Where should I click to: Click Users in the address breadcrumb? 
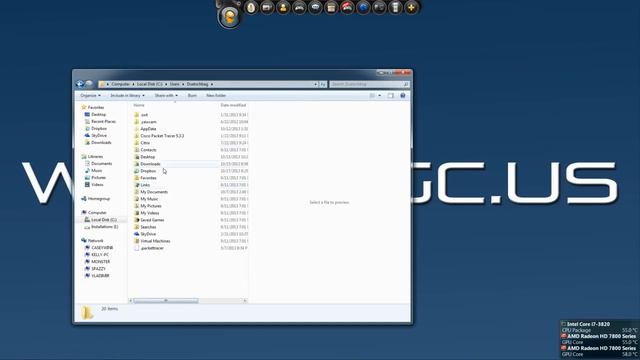pyautogui.click(x=175, y=84)
